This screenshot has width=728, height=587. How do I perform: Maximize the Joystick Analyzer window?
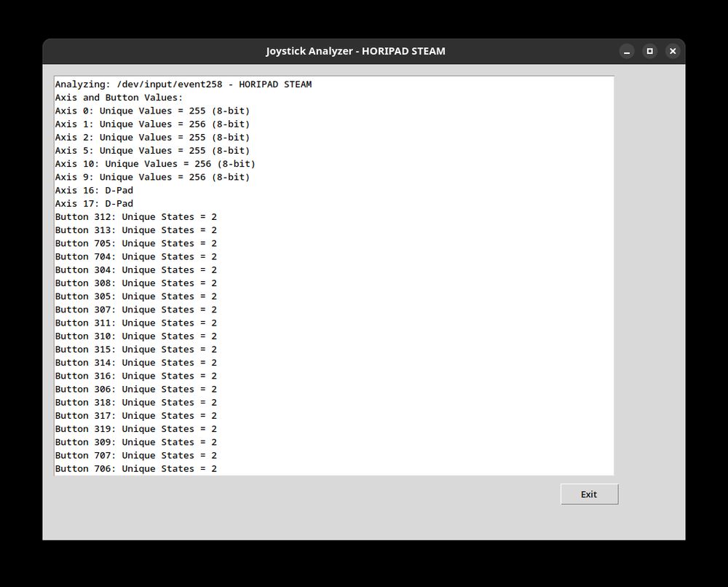coord(650,51)
